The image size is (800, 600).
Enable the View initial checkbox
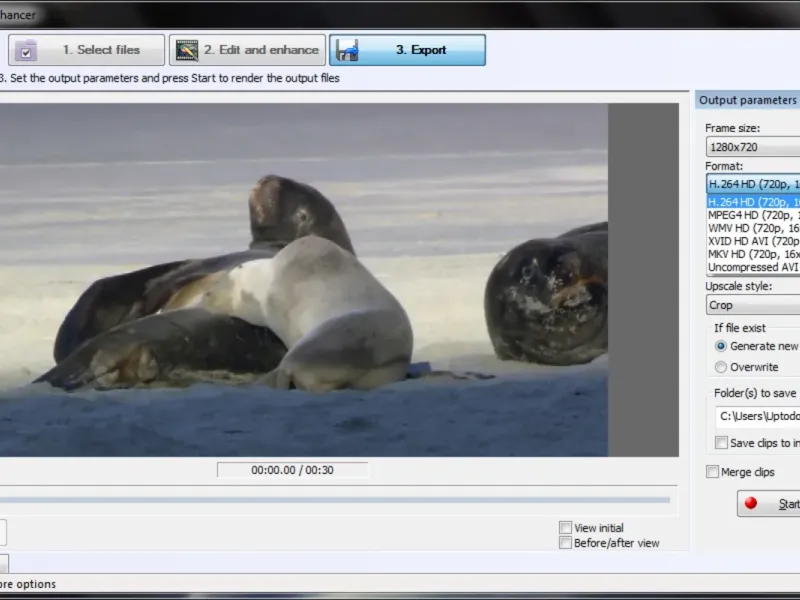point(566,528)
